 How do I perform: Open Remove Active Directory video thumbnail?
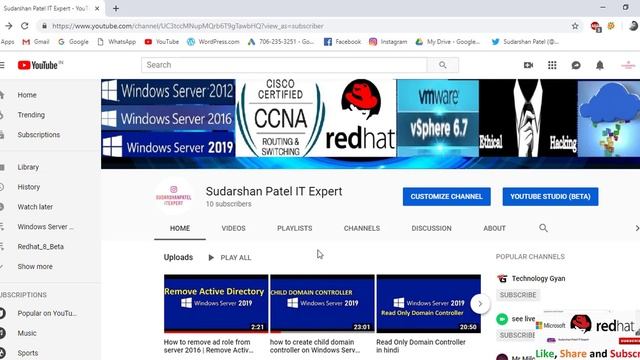[216, 304]
